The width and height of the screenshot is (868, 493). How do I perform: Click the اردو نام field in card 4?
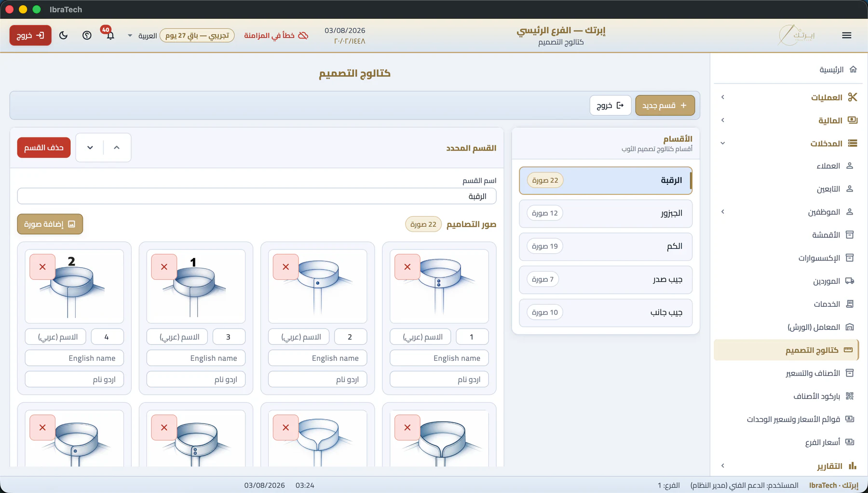coord(74,379)
